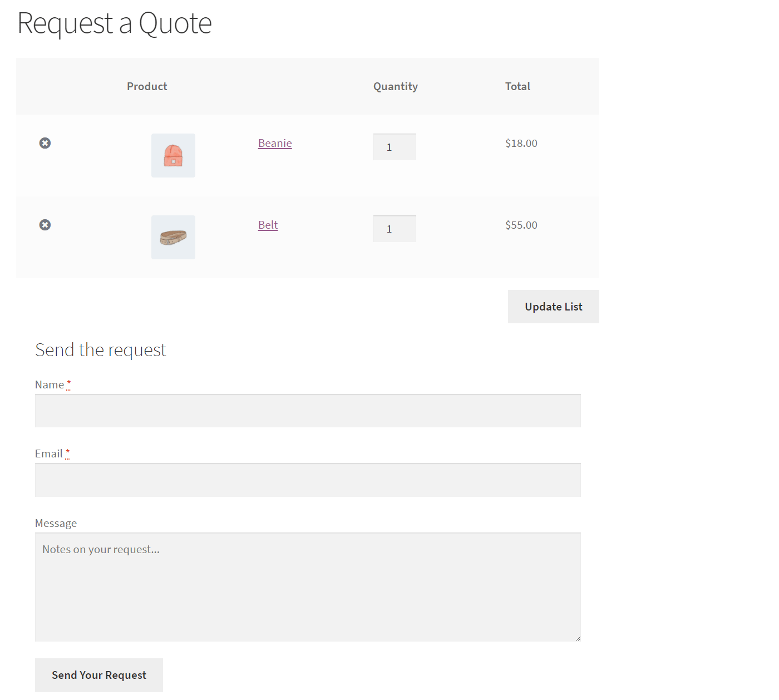Viewport: 779px width, 700px height.
Task: Click inside the Name input field
Action: click(308, 411)
